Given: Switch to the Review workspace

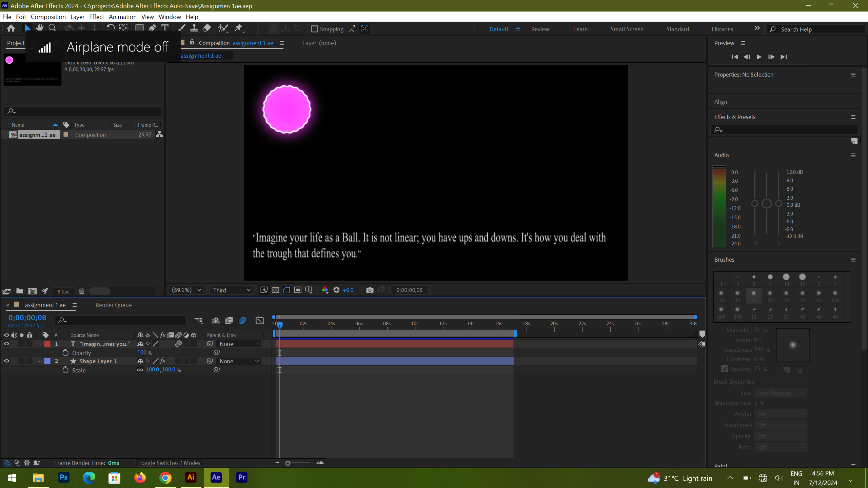Looking at the screenshot, I should point(540,29).
